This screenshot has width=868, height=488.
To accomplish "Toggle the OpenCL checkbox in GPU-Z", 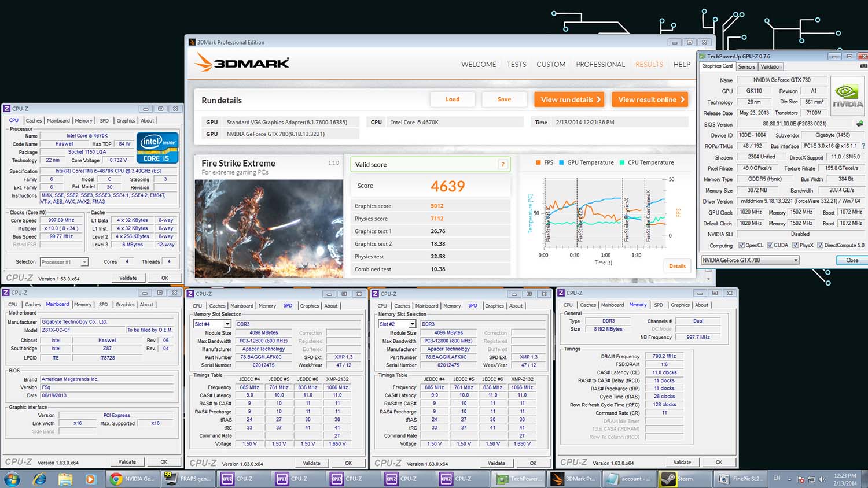I will point(741,245).
